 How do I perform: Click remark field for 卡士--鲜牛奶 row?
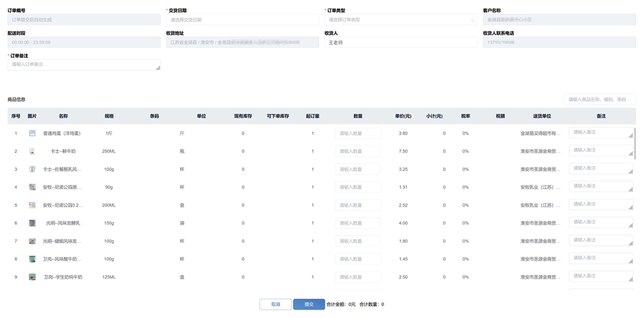pos(601,151)
